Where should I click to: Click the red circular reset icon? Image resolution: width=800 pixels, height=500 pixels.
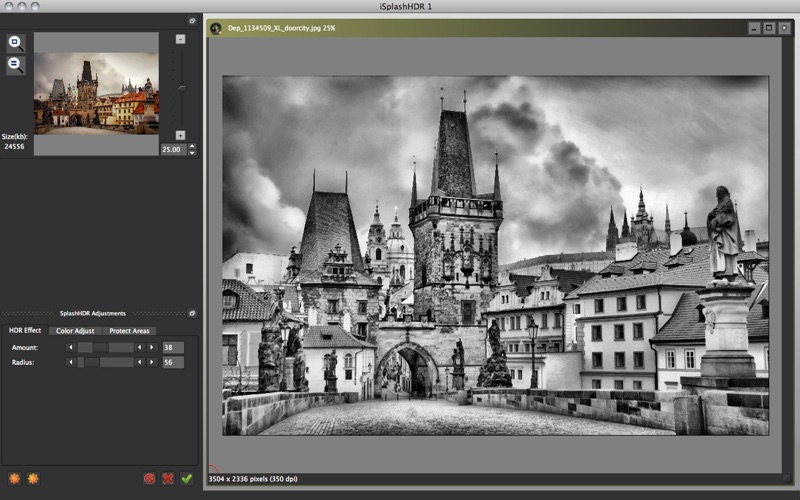point(149,479)
